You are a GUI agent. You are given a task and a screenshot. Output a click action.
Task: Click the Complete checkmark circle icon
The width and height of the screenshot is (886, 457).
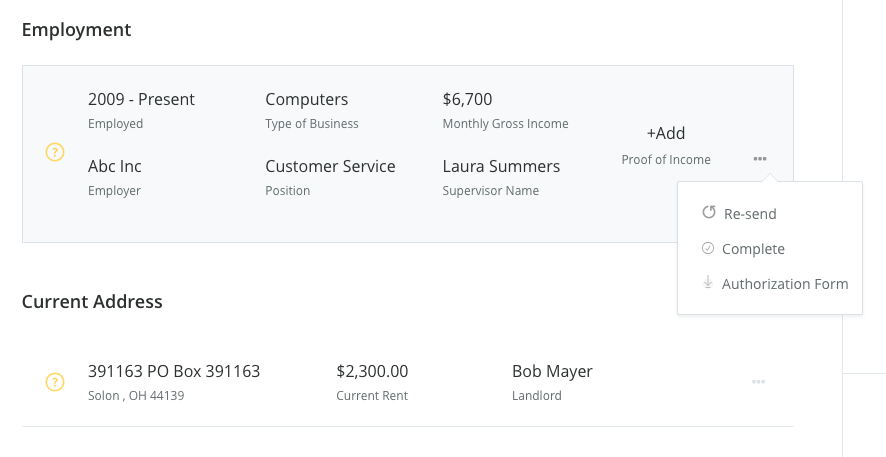point(708,248)
